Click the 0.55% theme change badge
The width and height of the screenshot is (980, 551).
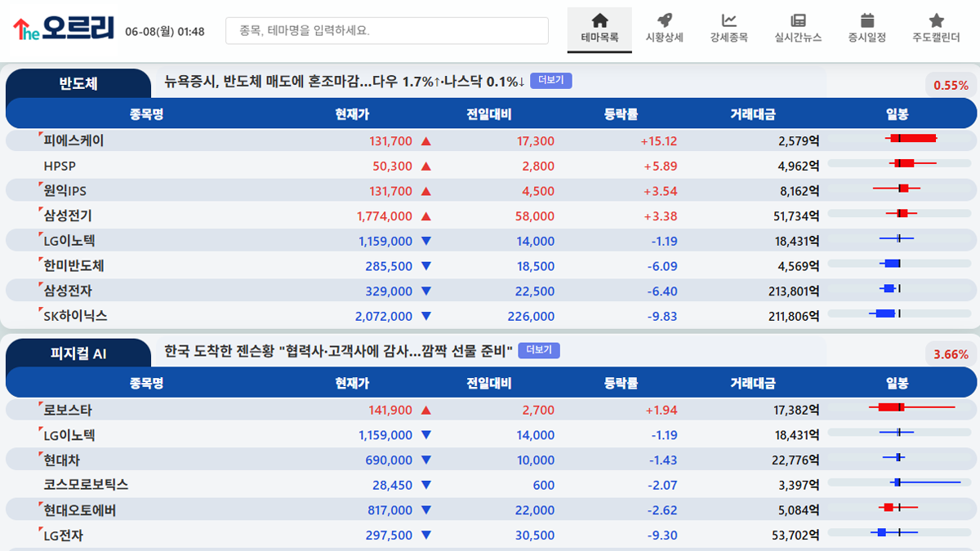(x=951, y=85)
